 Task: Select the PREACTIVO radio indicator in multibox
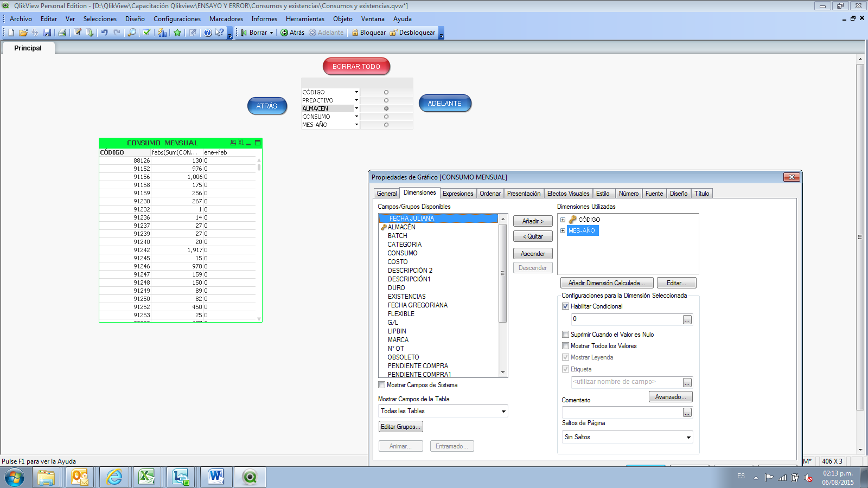pyautogui.click(x=386, y=100)
